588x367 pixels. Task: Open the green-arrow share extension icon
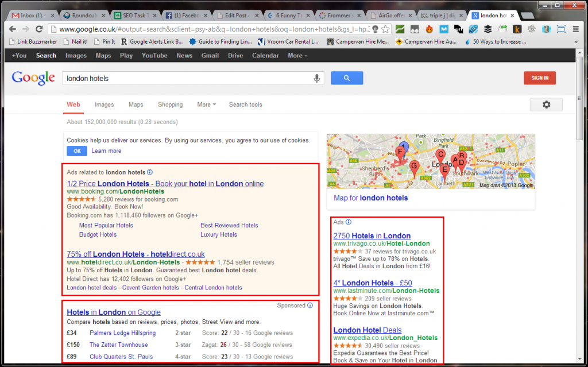tap(502, 29)
